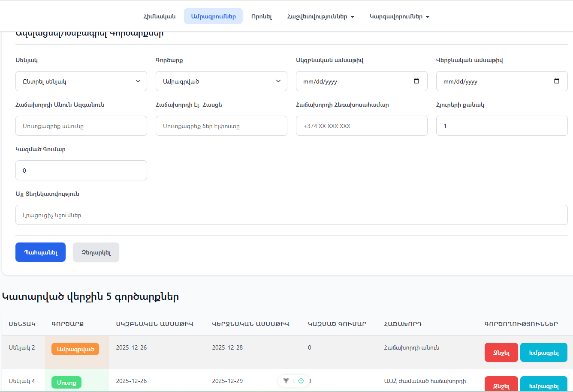The image size is (573, 392).
Task: Go to the Հիմնական tab
Action: pyautogui.click(x=159, y=17)
